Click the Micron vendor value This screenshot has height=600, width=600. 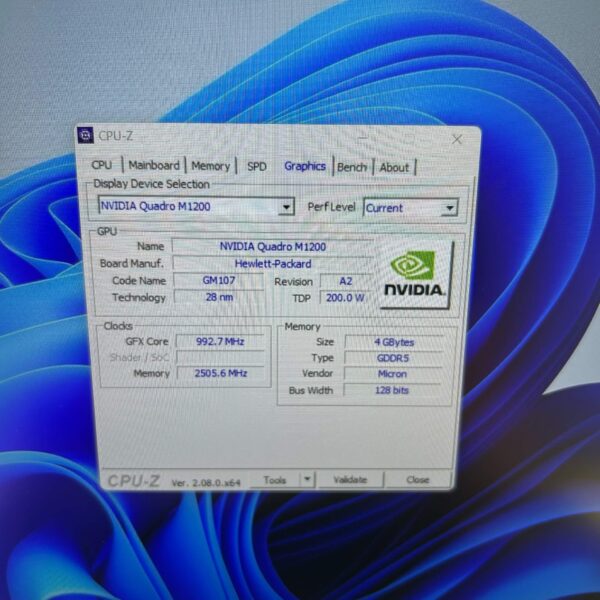392,374
